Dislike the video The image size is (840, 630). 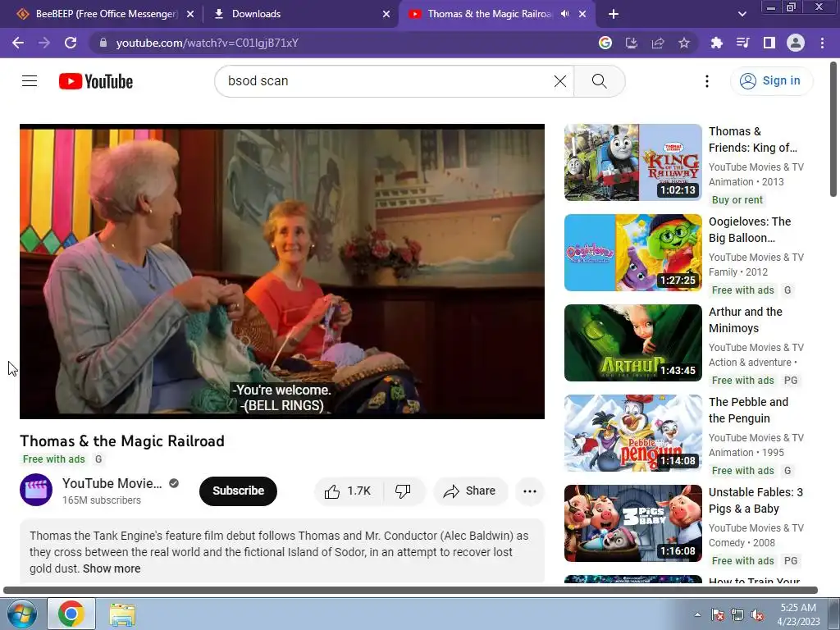(x=403, y=491)
